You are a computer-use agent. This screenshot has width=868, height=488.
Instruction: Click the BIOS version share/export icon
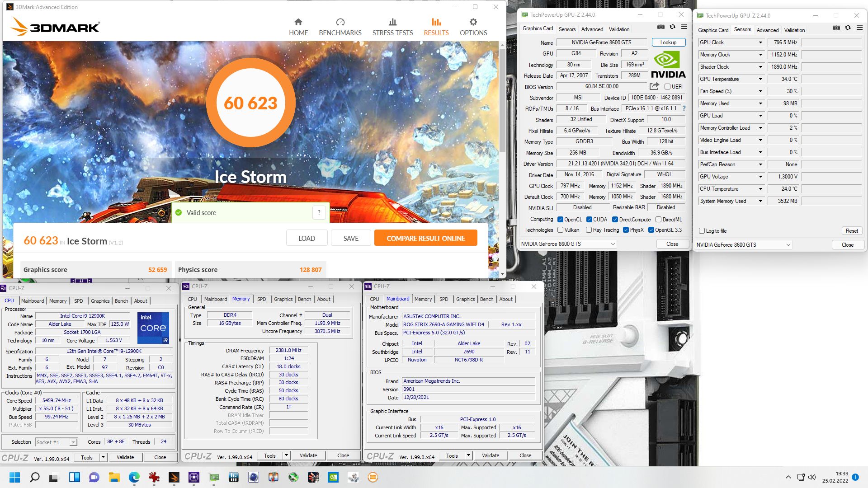(x=654, y=86)
